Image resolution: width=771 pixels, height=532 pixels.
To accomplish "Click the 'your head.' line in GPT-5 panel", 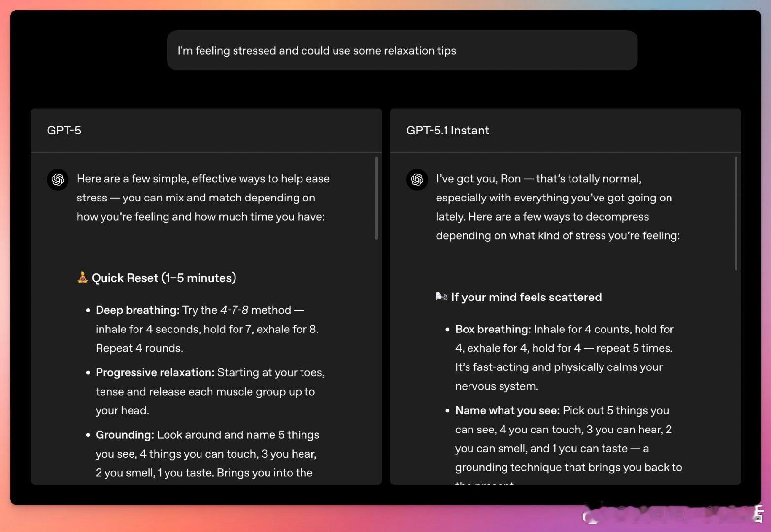I will tap(122, 410).
